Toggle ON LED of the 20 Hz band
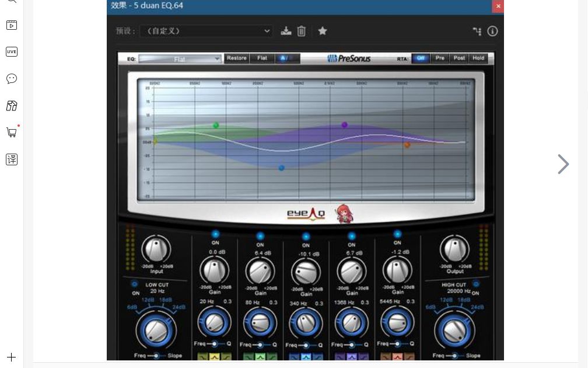The image size is (588, 368). point(215,234)
